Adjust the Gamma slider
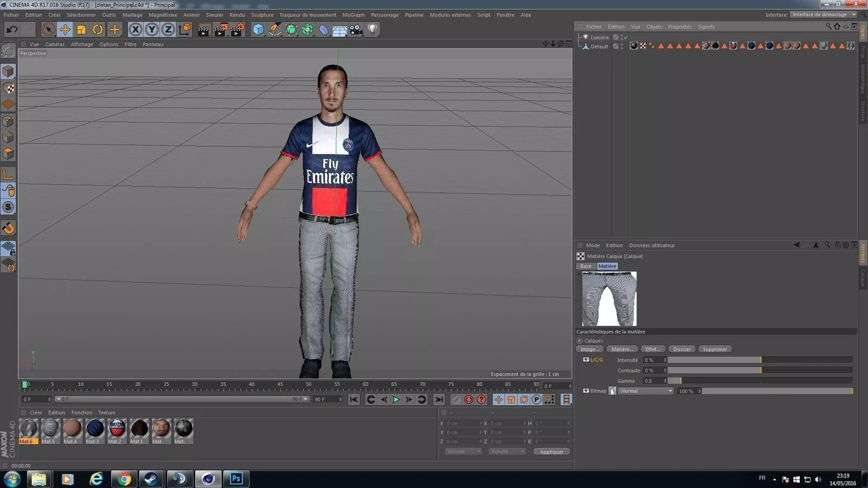The image size is (868, 488). [760, 381]
